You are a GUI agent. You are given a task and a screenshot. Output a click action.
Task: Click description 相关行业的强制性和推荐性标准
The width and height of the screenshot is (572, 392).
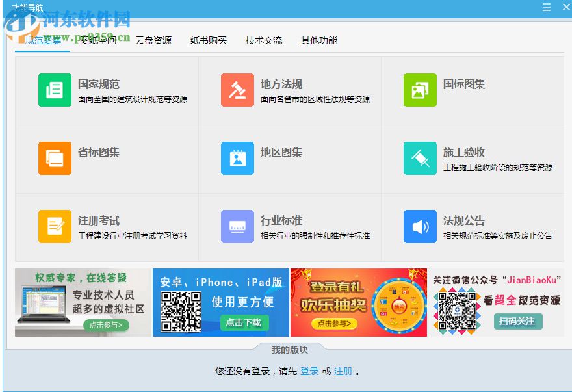315,236
